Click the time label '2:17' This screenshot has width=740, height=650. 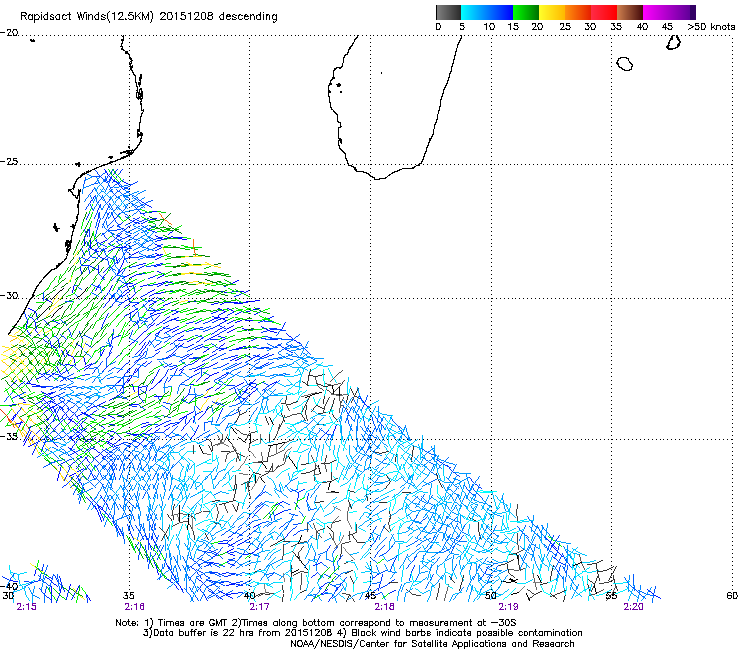point(259,607)
